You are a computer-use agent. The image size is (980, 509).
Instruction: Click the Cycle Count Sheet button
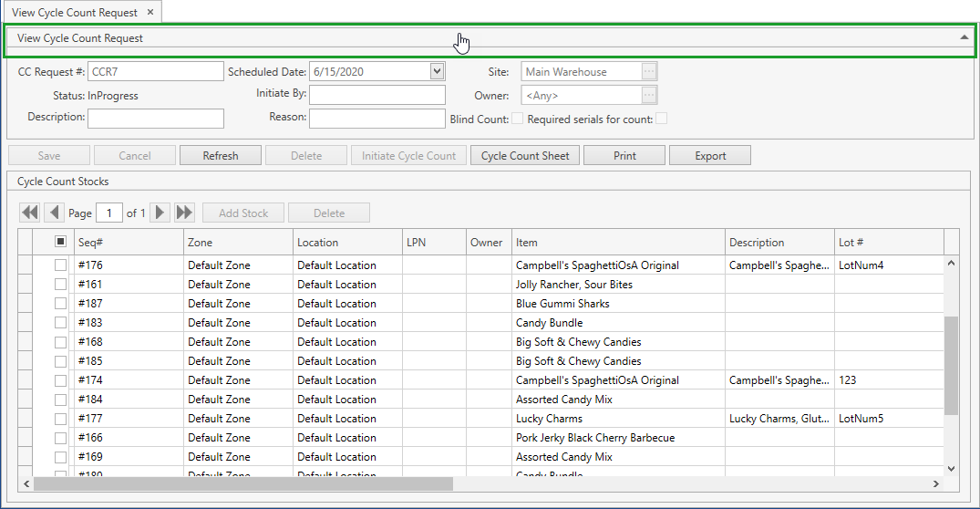coord(525,156)
